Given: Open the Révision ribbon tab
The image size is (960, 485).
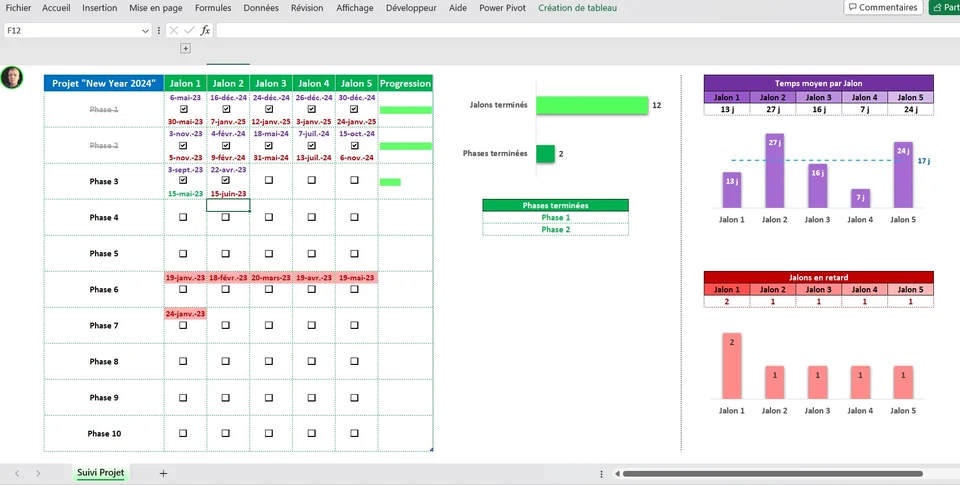Looking at the screenshot, I should [x=307, y=8].
